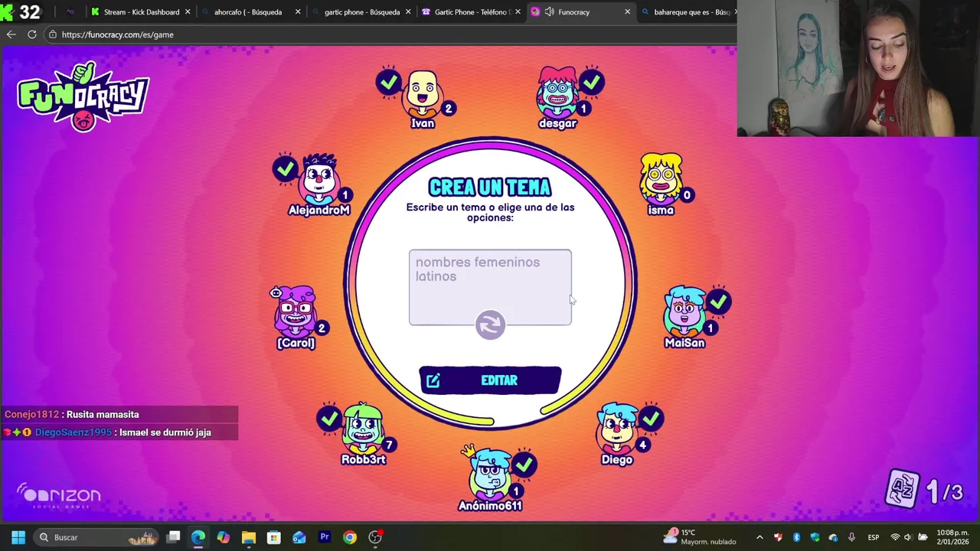Click the volume speaker tray icon

coord(909,537)
